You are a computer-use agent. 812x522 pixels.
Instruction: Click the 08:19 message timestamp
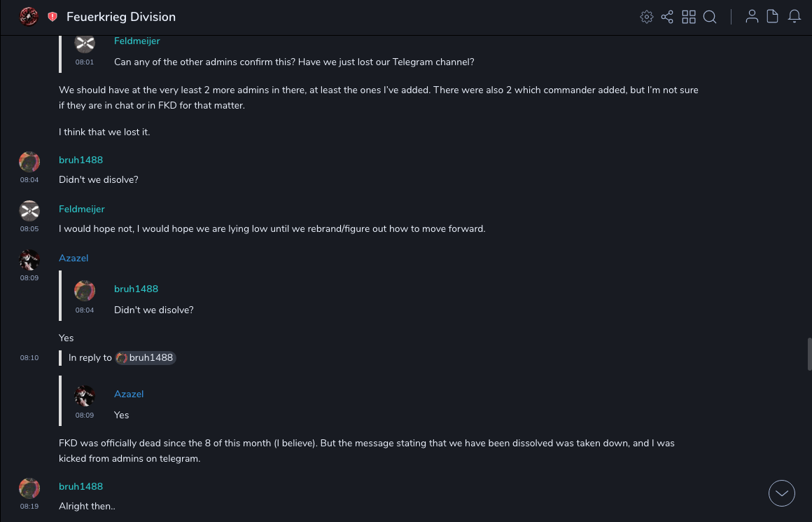pos(29,506)
